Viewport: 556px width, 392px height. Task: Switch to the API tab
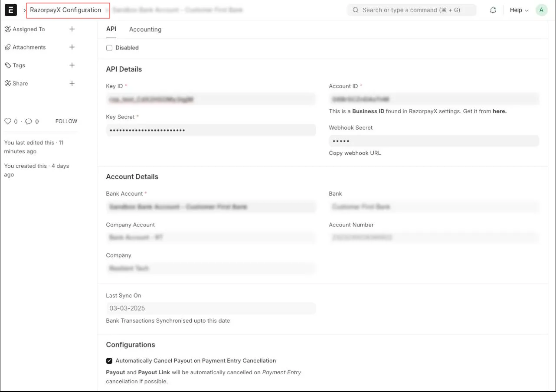pyautogui.click(x=111, y=29)
